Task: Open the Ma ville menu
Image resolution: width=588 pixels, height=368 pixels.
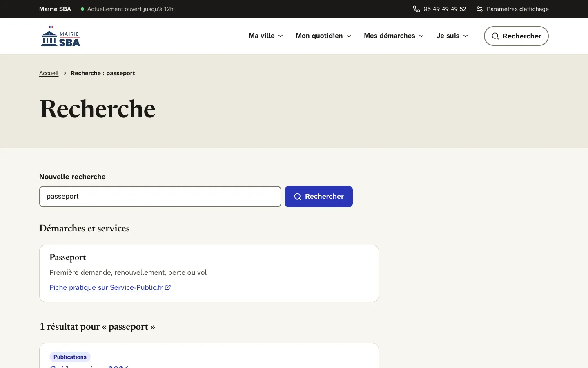Action: coord(266,36)
